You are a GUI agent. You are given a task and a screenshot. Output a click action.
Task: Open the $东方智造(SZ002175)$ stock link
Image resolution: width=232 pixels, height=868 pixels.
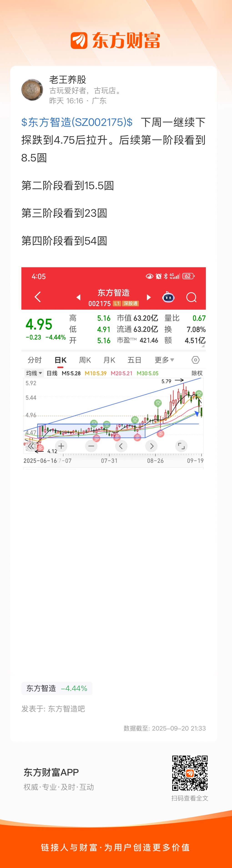point(77,122)
